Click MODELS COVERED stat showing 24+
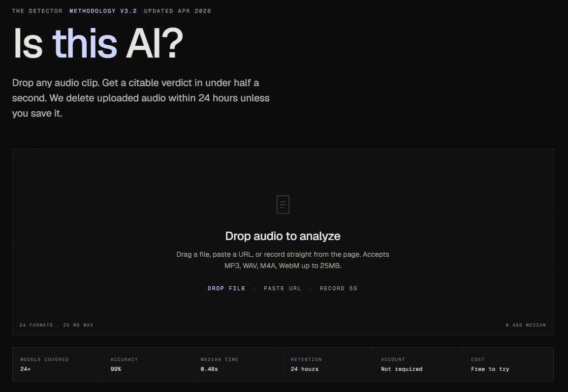The height and width of the screenshot is (392, 568). pyautogui.click(x=58, y=364)
